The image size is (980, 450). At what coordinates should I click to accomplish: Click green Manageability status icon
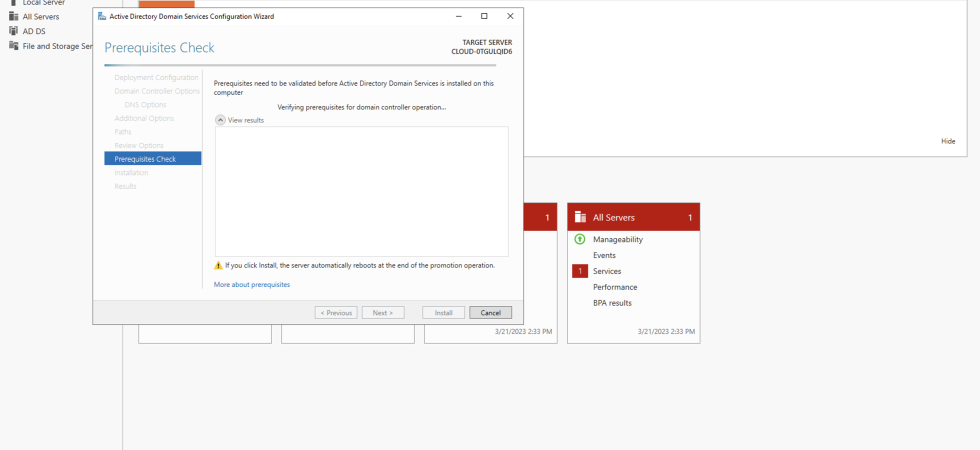coord(579,239)
